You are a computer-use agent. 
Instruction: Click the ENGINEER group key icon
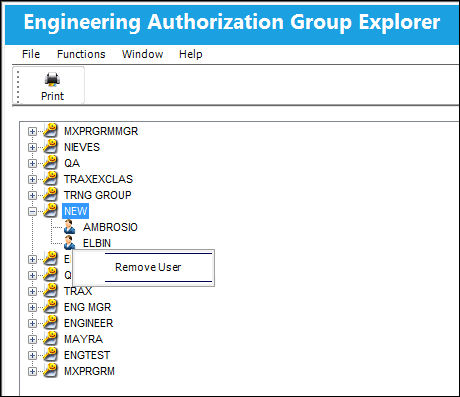click(51, 322)
